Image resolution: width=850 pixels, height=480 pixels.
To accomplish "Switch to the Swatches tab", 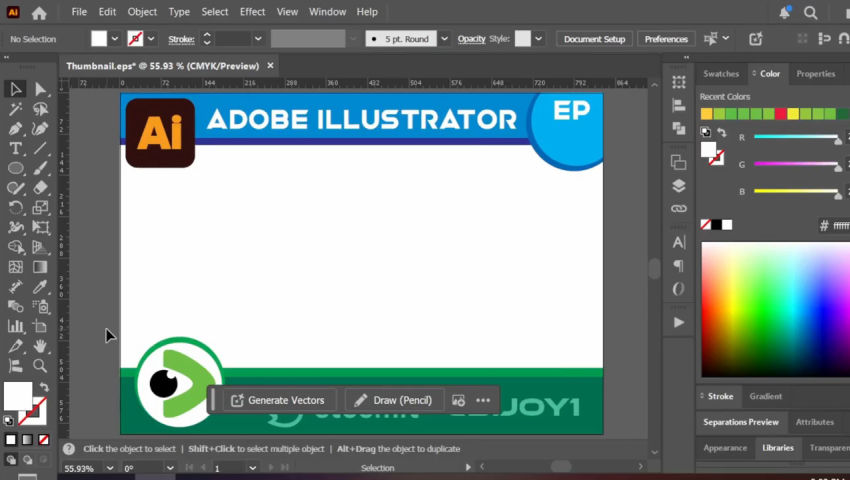I will [721, 74].
